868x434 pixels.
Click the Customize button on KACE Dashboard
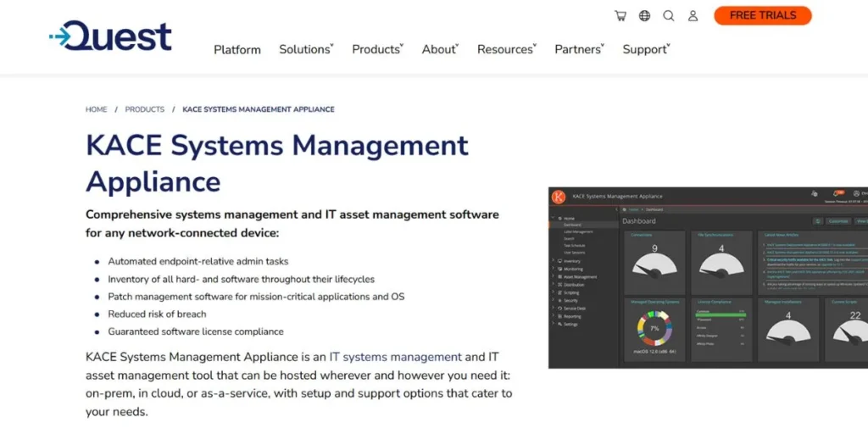[x=838, y=221]
